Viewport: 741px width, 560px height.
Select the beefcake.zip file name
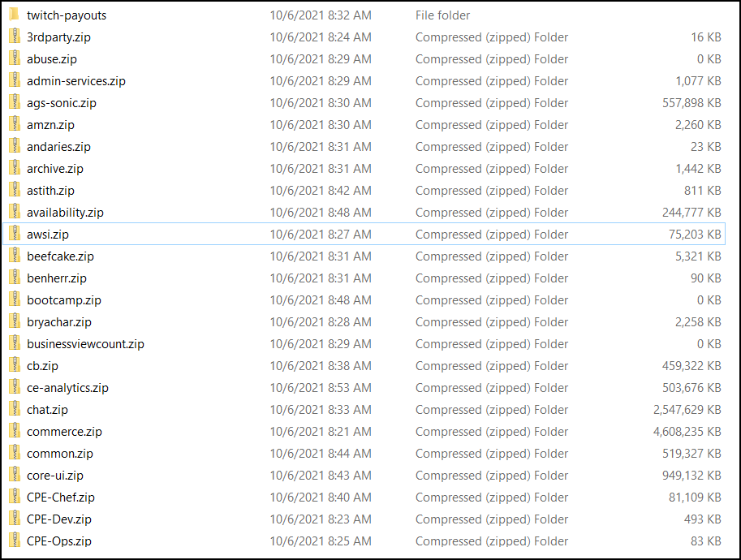61,256
